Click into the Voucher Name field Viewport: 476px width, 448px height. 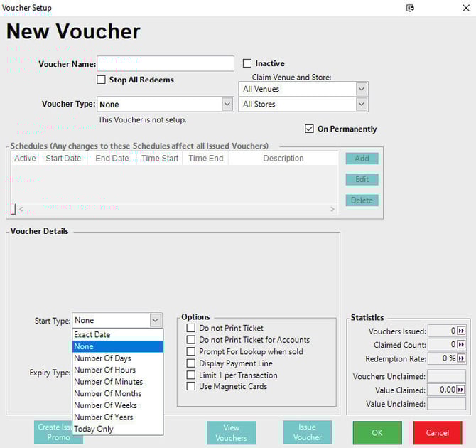click(x=166, y=64)
